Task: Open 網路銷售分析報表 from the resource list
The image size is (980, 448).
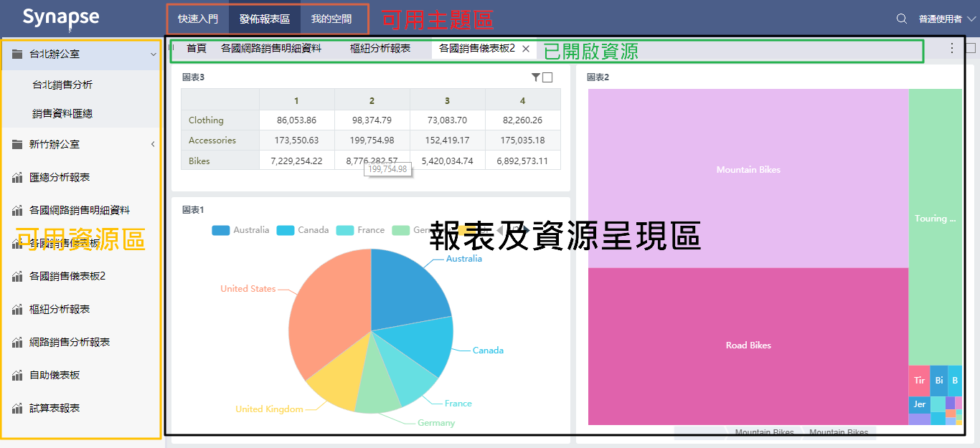Action: (x=70, y=343)
